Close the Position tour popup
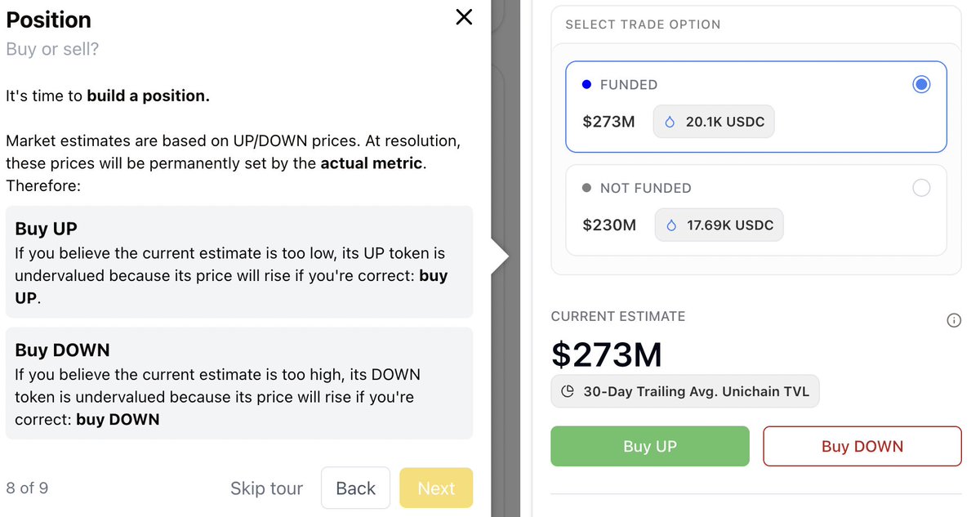The height and width of the screenshot is (517, 980). tap(464, 17)
